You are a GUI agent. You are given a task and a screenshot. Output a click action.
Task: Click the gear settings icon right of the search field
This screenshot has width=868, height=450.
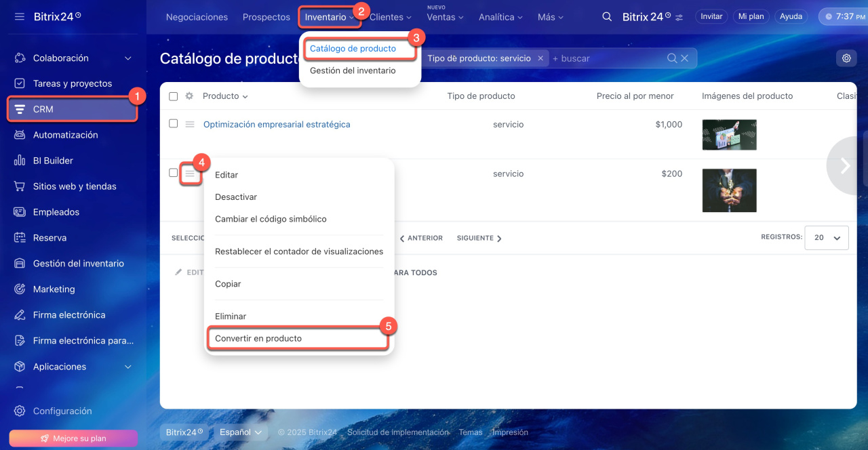(x=846, y=58)
